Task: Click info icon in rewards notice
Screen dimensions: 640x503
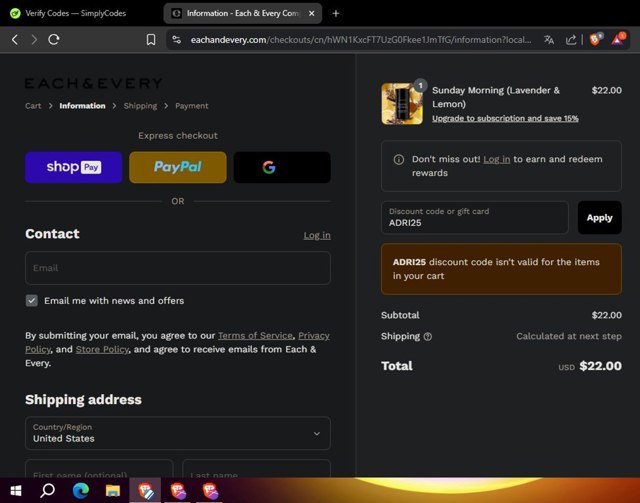Action: (399, 160)
